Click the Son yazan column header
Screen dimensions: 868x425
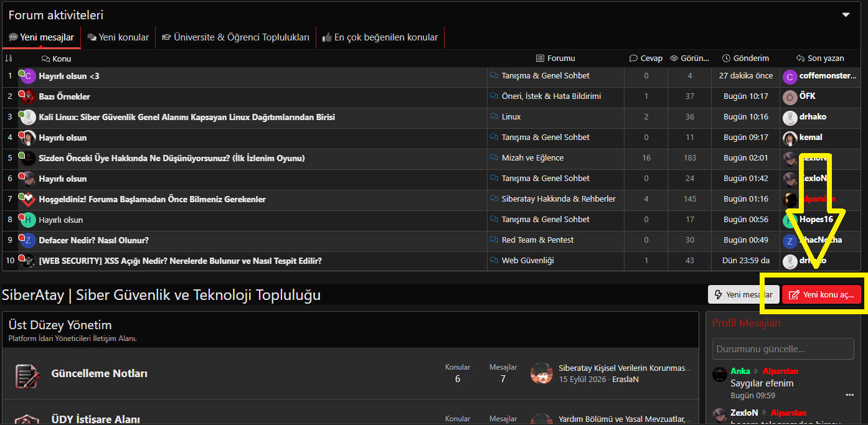pyautogui.click(x=820, y=58)
